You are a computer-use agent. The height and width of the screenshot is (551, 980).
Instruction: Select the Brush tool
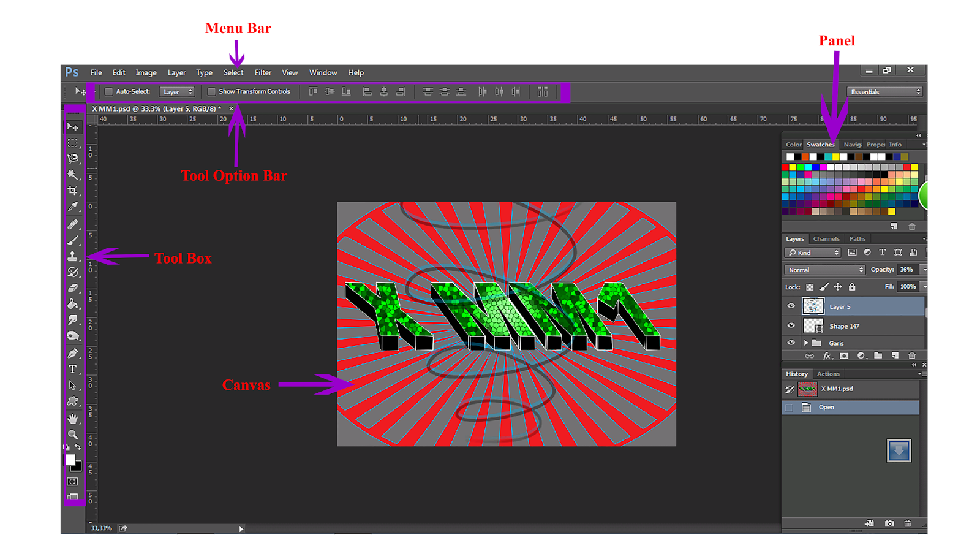point(73,240)
